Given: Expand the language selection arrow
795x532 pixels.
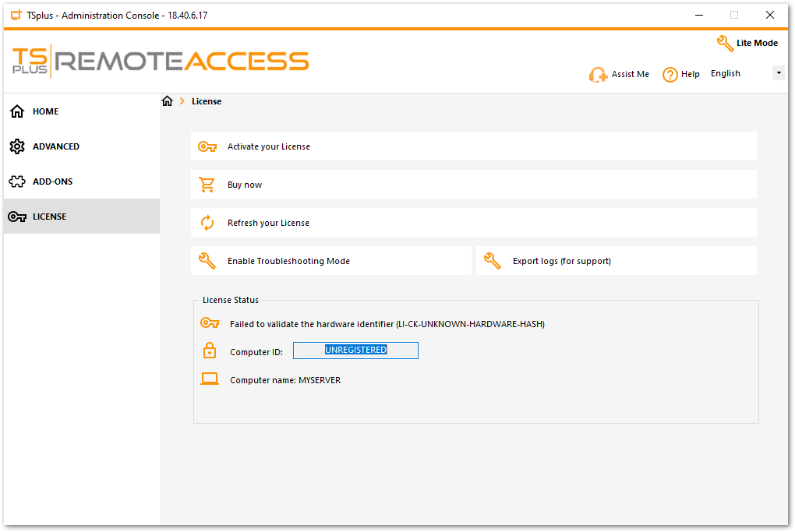Looking at the screenshot, I should coord(779,72).
